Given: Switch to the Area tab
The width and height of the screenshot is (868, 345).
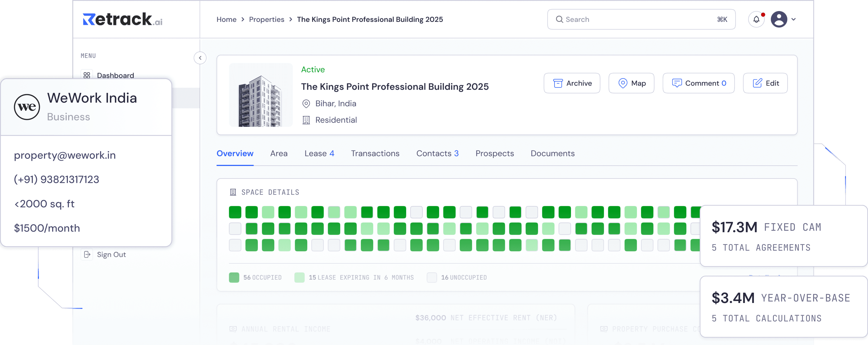Looking at the screenshot, I should tap(279, 154).
